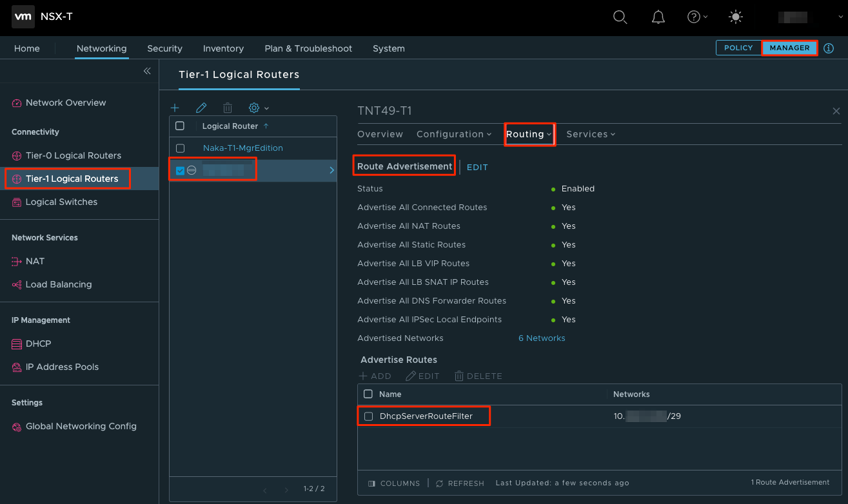Go to previous page of routers list
The image size is (848, 504).
(x=265, y=490)
